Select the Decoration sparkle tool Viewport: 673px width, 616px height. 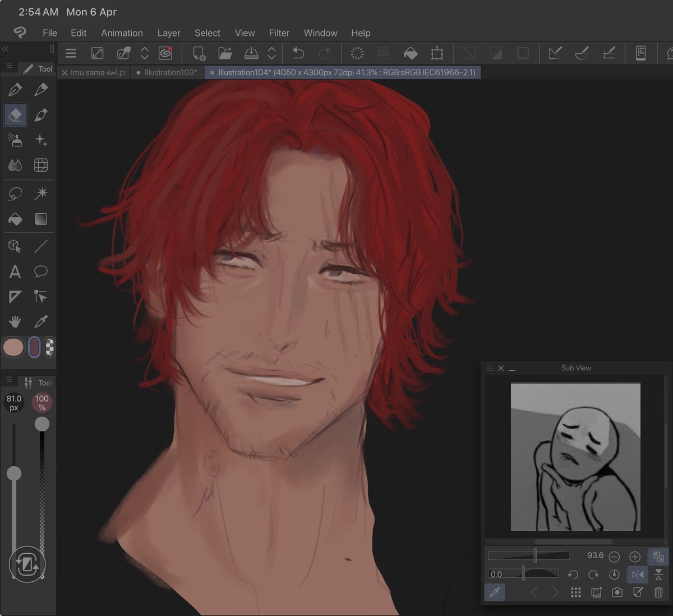click(x=41, y=140)
